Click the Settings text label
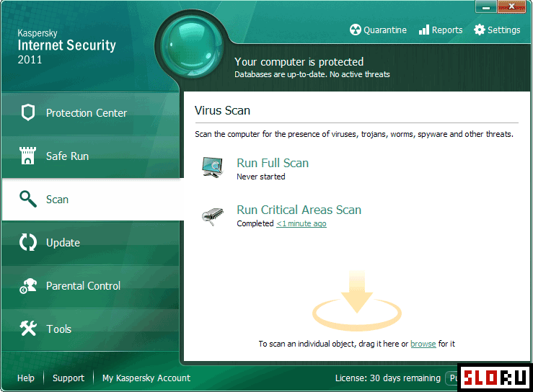This screenshot has height=392, width=533. coord(503,30)
